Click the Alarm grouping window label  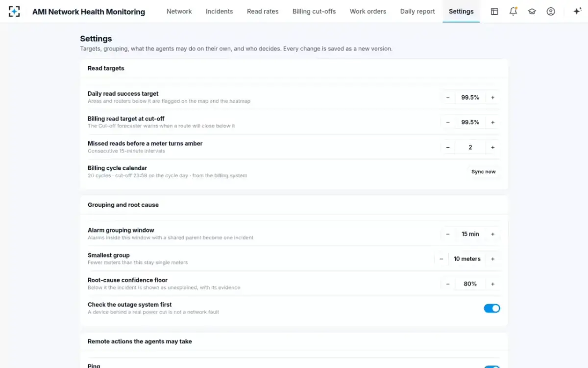pyautogui.click(x=121, y=230)
